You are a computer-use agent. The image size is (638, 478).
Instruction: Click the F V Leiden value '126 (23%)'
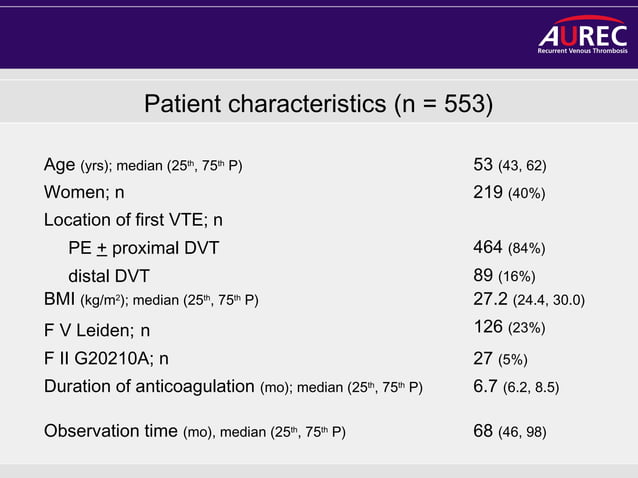(x=508, y=326)
